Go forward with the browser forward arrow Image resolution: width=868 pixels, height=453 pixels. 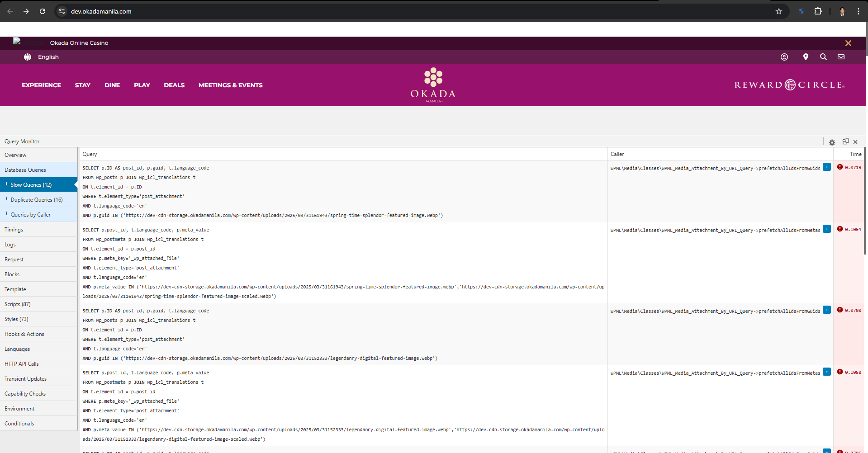[x=26, y=11]
